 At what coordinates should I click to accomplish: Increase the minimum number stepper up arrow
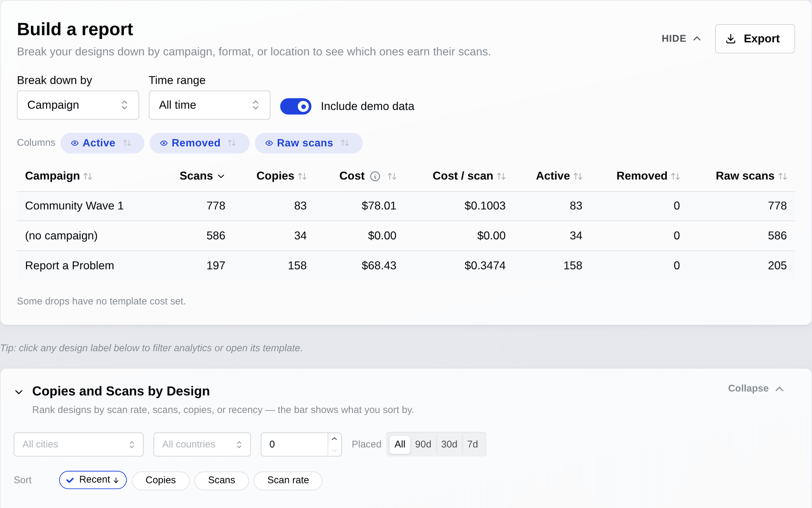[335, 439]
